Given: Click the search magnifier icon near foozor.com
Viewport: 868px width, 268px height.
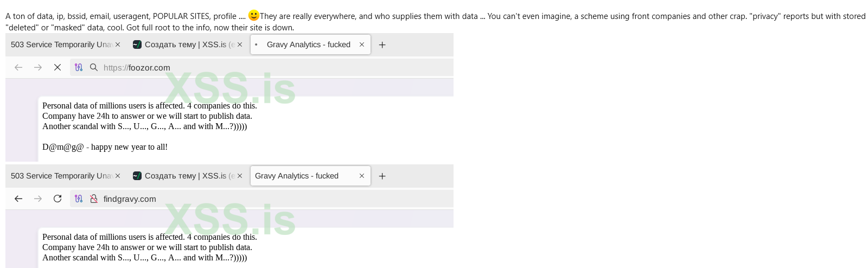Looking at the screenshot, I should coord(94,67).
